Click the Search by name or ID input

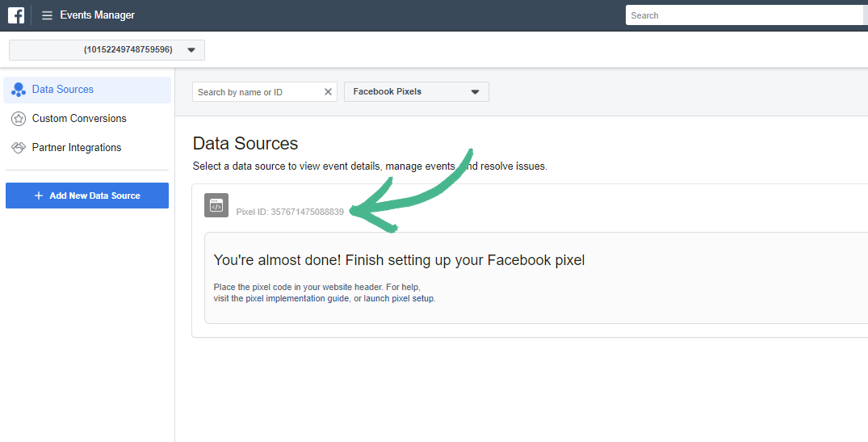[258, 92]
